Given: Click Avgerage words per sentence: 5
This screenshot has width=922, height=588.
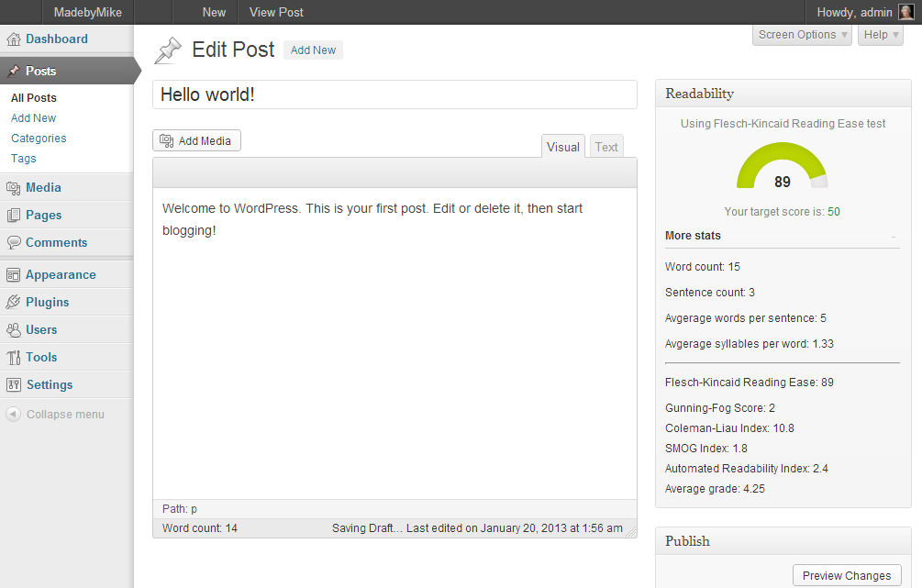Looking at the screenshot, I should pyautogui.click(x=745, y=318).
